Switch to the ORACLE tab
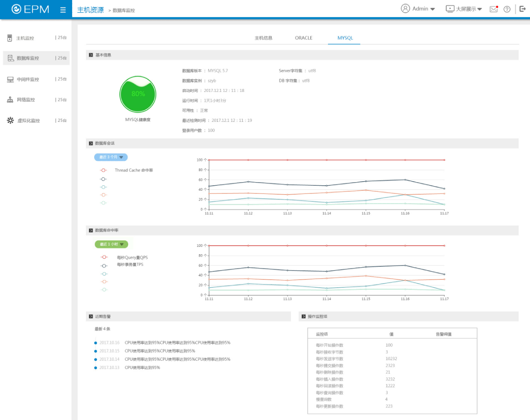 pos(304,38)
